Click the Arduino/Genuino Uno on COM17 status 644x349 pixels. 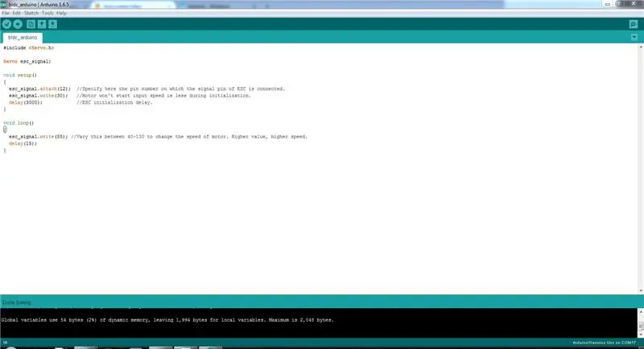(x=605, y=343)
